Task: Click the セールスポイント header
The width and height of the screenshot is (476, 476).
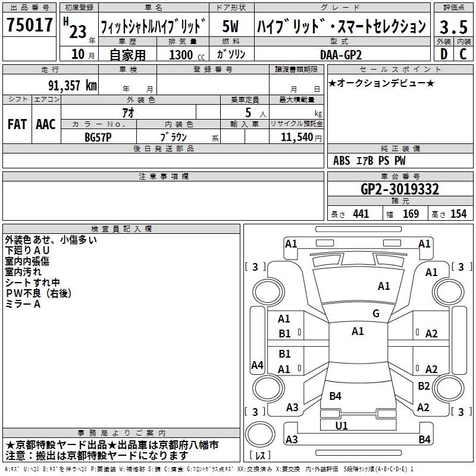Action: pyautogui.click(x=400, y=70)
